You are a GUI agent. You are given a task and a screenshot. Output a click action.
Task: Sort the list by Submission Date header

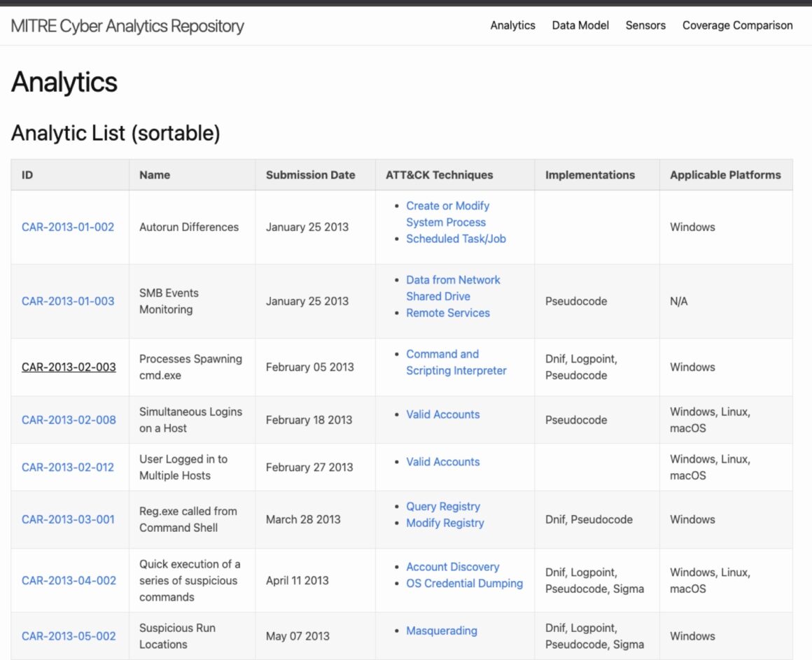310,175
